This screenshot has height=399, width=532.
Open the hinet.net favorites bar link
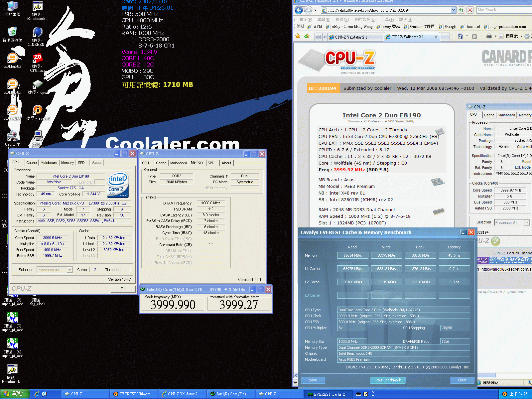coord(470,27)
